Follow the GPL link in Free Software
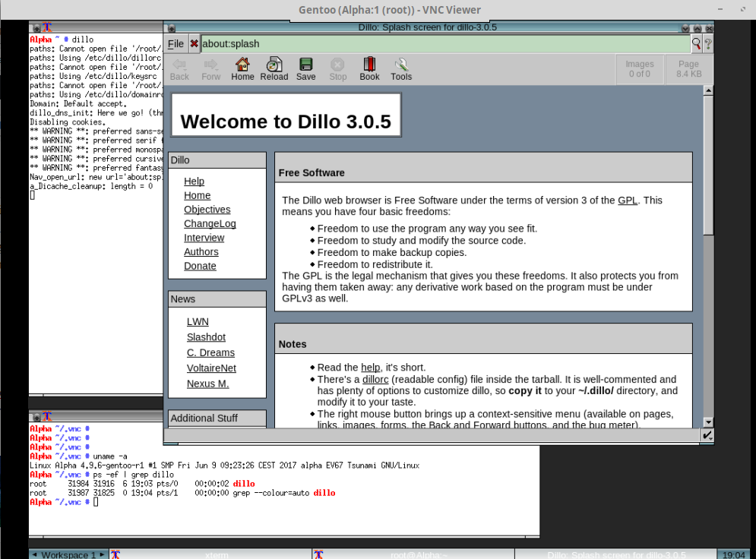The image size is (756, 559). coord(628,201)
